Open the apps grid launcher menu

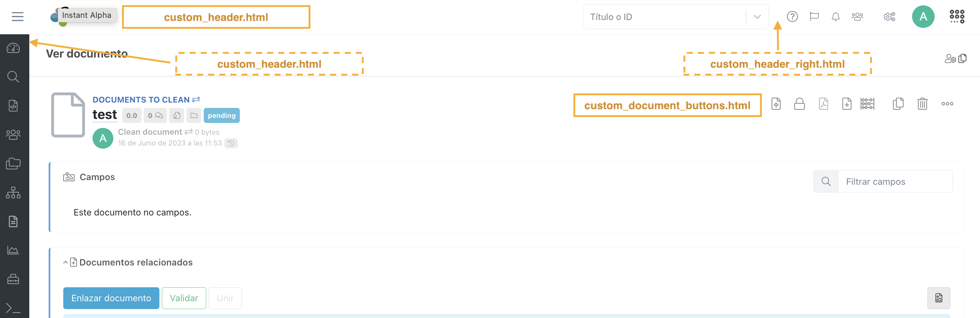[957, 17]
